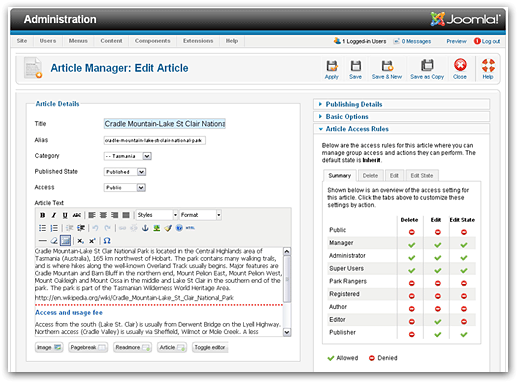Switch to Edit access rules tab
Image resolution: width=518 pixels, height=385 pixels.
(394, 176)
